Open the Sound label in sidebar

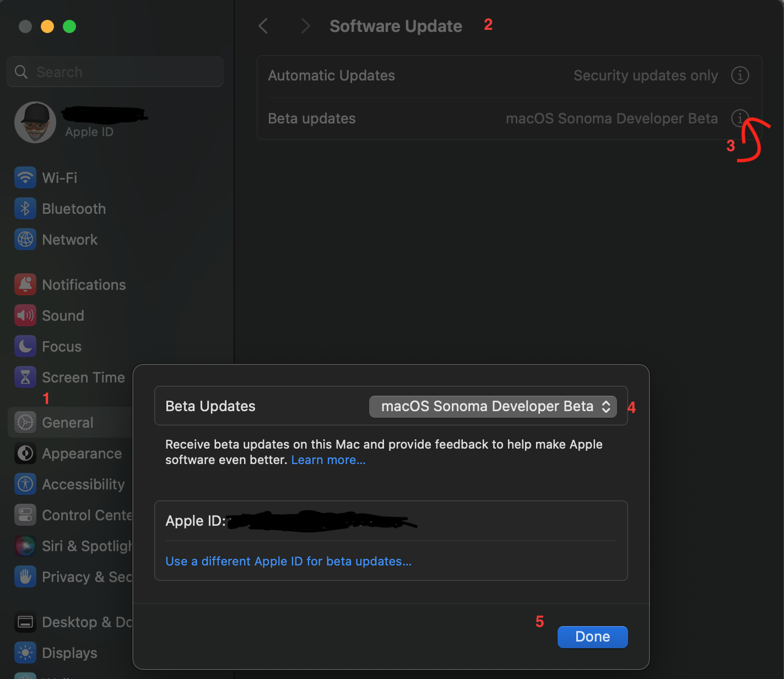point(63,315)
